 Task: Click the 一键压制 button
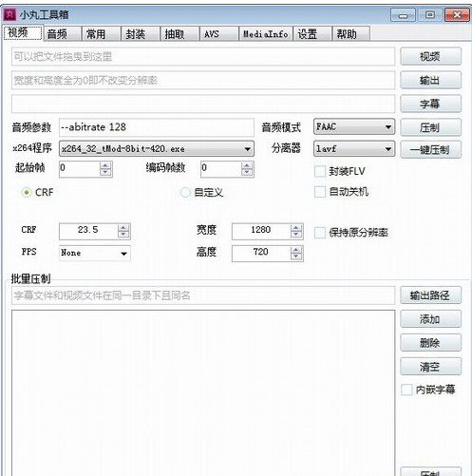pos(430,149)
